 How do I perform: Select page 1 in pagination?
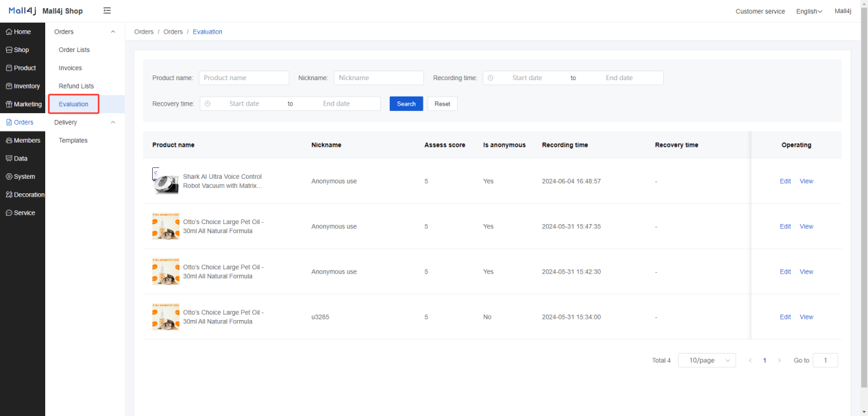click(765, 360)
